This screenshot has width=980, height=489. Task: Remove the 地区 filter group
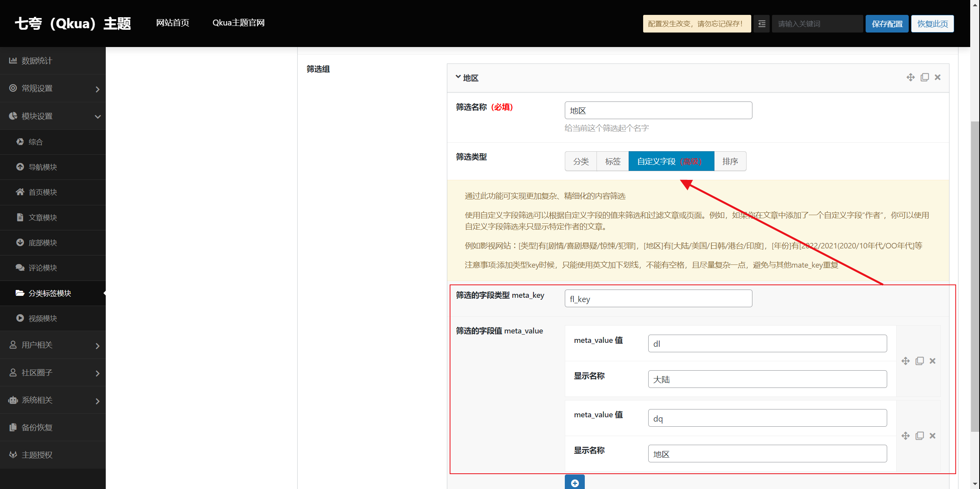point(938,77)
